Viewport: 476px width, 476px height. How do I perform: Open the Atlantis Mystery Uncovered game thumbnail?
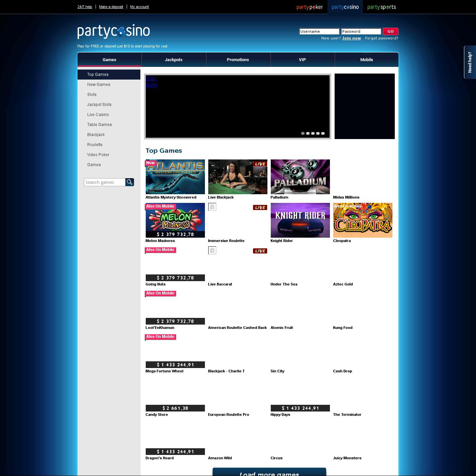175,177
